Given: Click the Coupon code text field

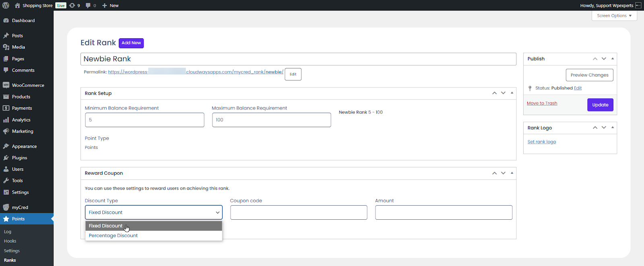Looking at the screenshot, I should tap(299, 212).
